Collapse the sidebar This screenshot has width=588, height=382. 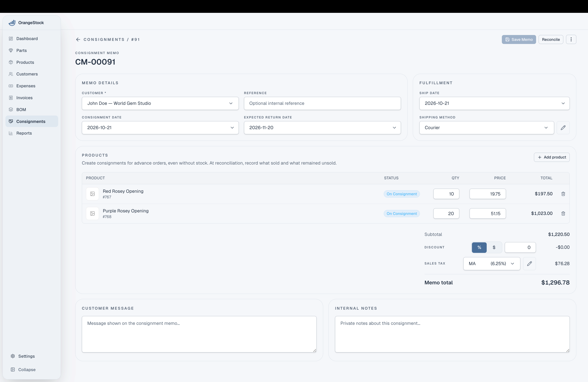pyautogui.click(x=32, y=370)
